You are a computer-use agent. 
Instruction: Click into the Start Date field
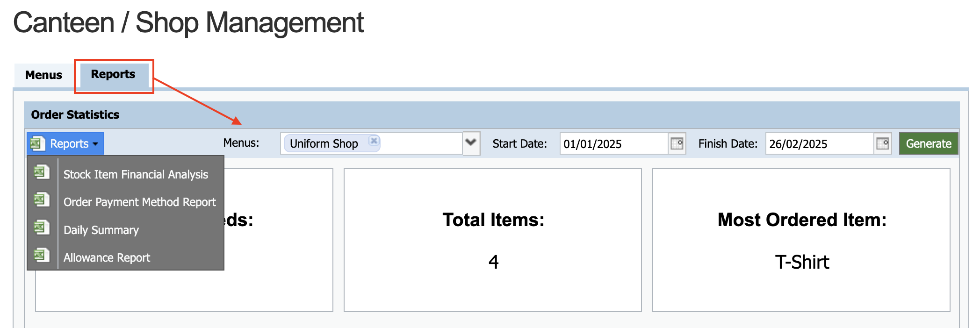[x=612, y=143]
